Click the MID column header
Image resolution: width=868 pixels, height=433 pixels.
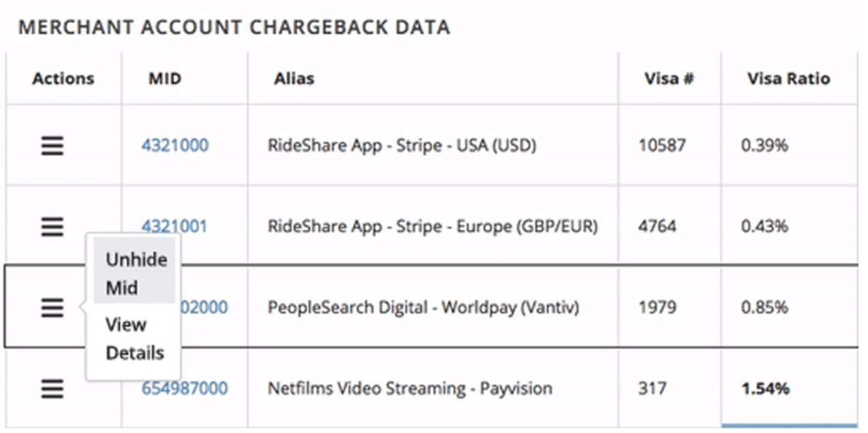[165, 78]
